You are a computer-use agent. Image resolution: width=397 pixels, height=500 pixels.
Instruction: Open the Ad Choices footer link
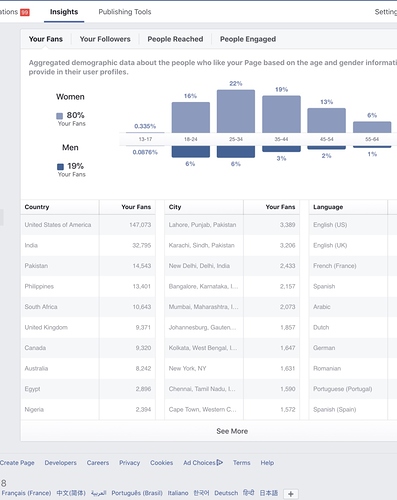pyautogui.click(x=199, y=463)
